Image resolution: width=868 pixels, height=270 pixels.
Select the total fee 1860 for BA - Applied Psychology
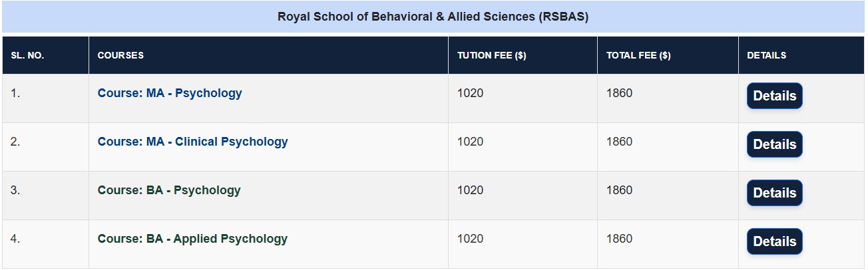click(x=619, y=239)
